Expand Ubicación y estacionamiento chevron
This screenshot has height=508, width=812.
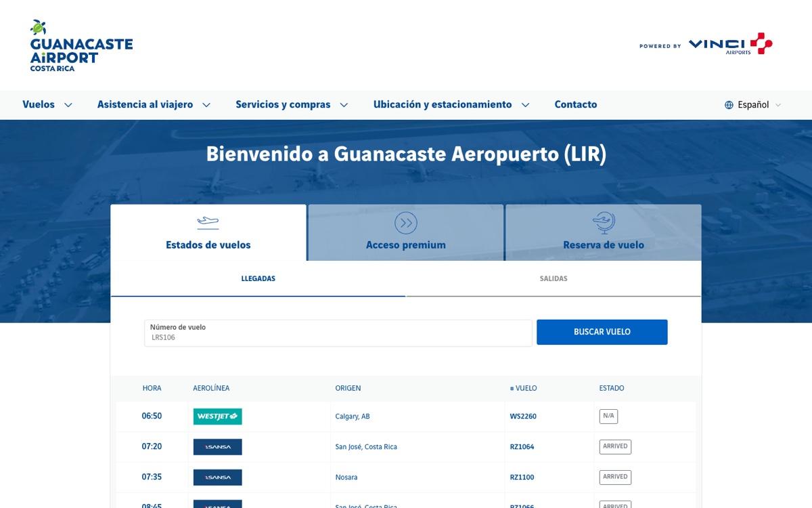[525, 105]
